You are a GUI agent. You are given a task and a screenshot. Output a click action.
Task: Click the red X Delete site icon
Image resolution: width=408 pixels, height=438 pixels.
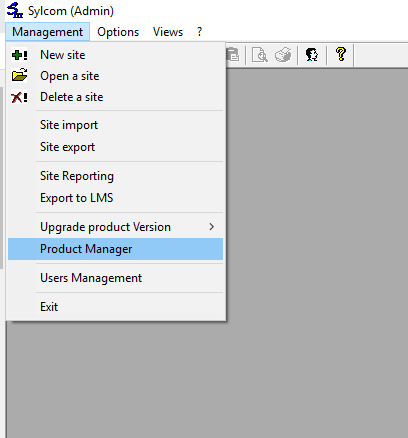point(19,97)
